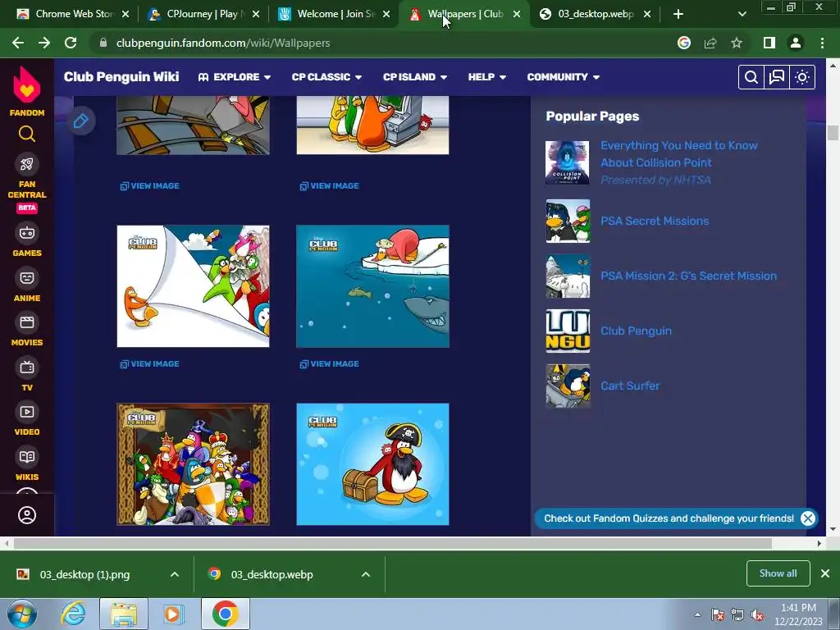Click the Club Penguin Wiki title link
840x630 pixels.
[x=121, y=77]
